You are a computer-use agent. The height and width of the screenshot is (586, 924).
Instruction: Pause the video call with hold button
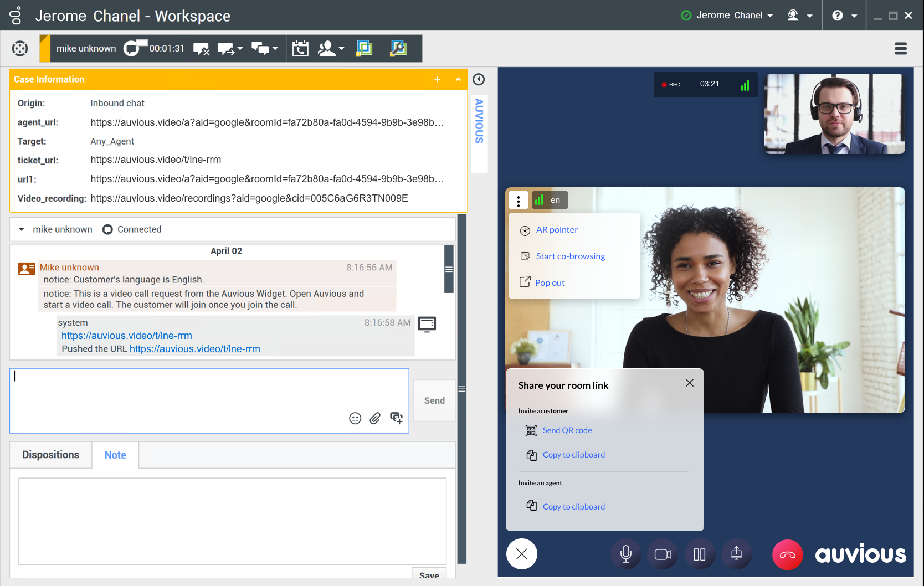coord(699,554)
